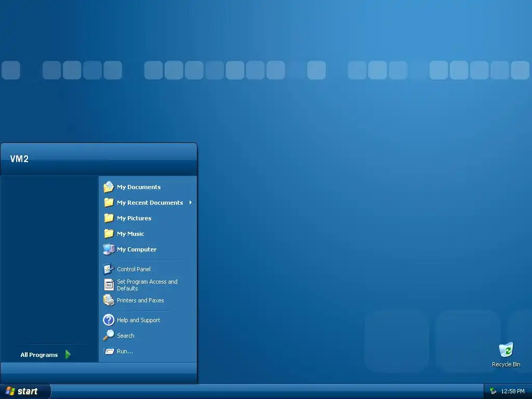The width and height of the screenshot is (532, 399).
Task: Click the 12:58 PM taskbar clock
Action: click(x=513, y=391)
